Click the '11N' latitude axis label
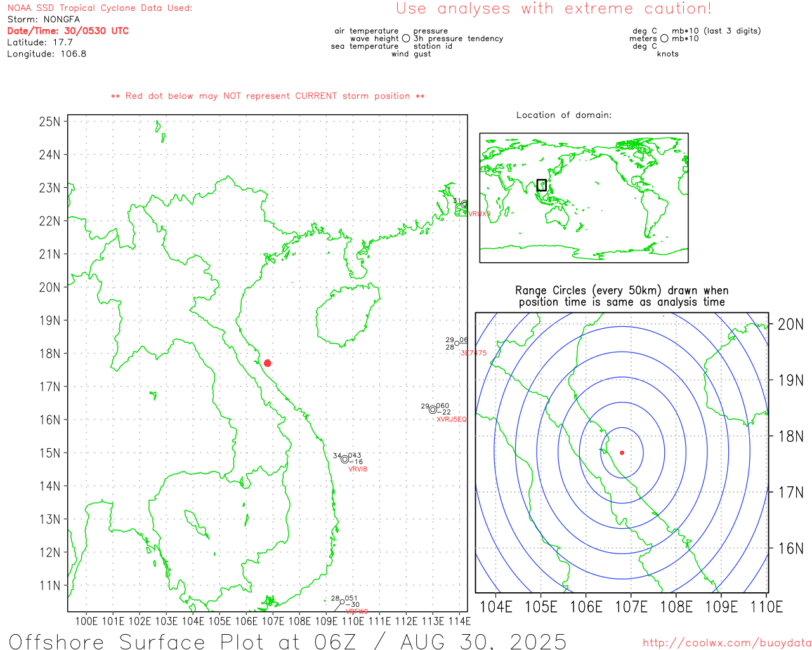The height and width of the screenshot is (650, 812). point(49,585)
